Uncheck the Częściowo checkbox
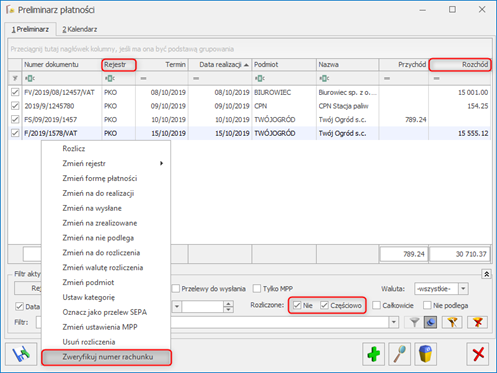 click(x=324, y=305)
